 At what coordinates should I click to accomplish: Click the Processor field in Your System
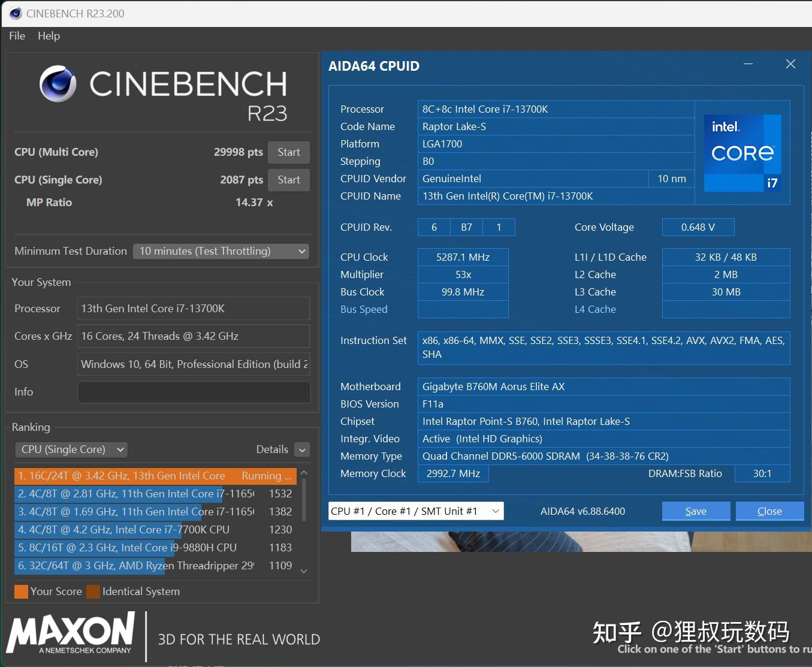194,309
